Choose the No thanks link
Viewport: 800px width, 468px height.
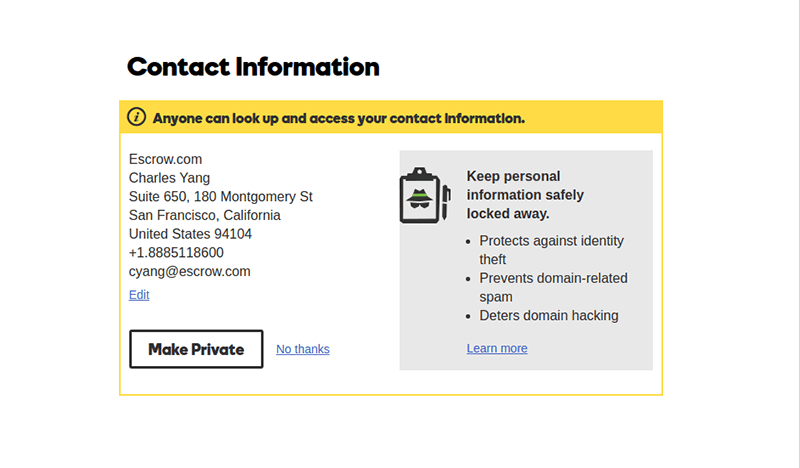(x=302, y=349)
